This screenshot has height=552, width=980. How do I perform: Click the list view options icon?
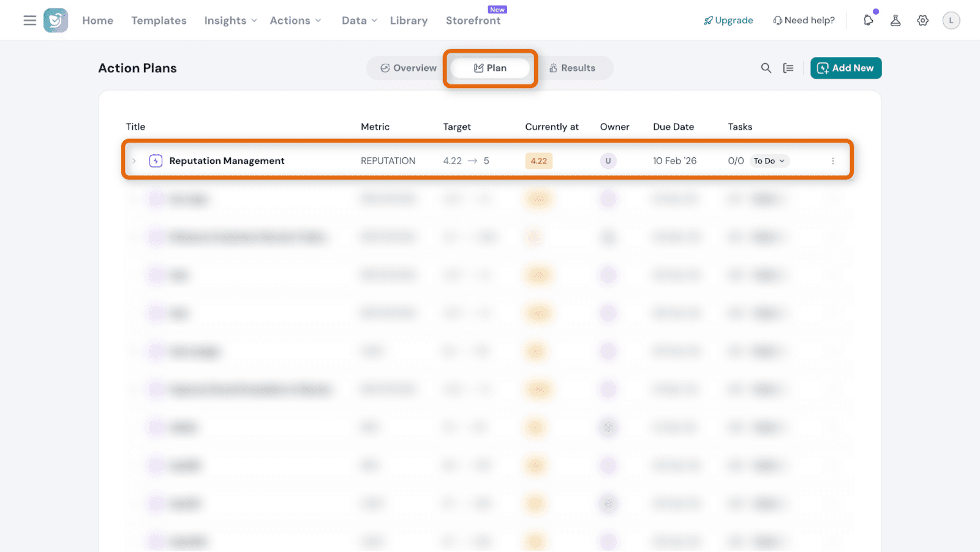[x=788, y=68]
